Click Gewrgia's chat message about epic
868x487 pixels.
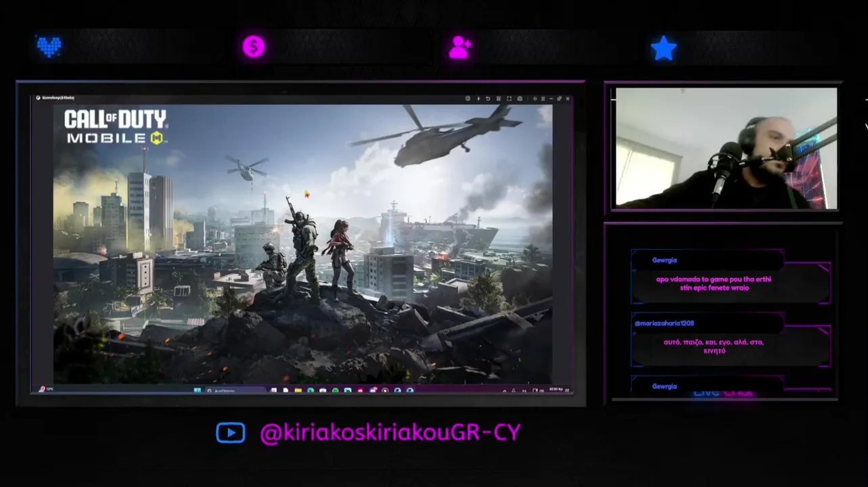coord(713,283)
